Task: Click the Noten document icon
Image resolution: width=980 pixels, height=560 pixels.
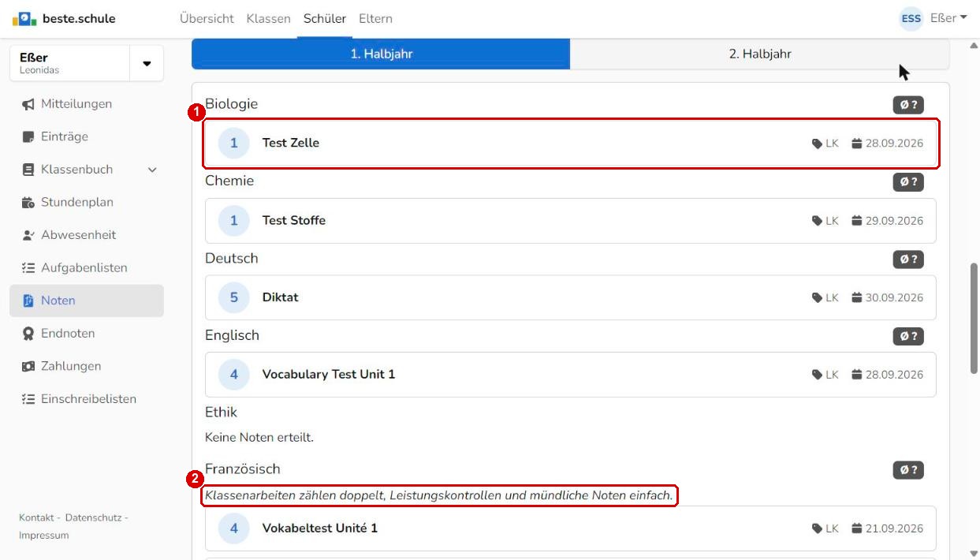Action: 28,301
